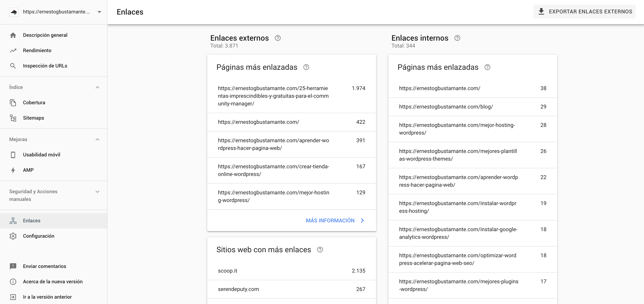The image size is (644, 304).
Task: Click the phone icon for Usabilidad móvil
Action: pos(13,155)
